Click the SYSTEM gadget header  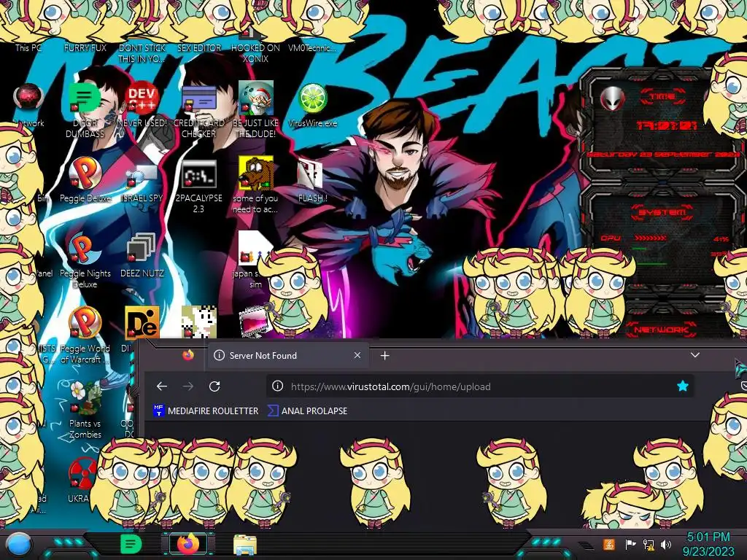pyautogui.click(x=662, y=211)
